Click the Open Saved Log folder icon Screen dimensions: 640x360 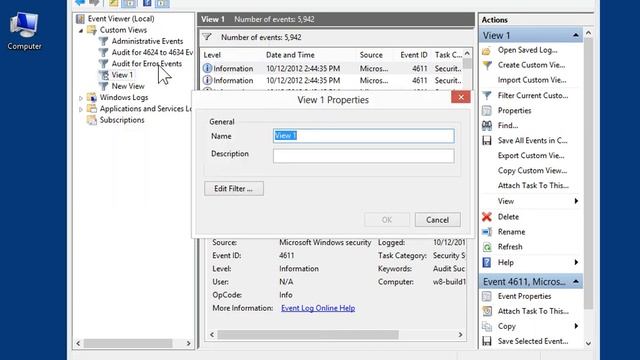(x=487, y=50)
